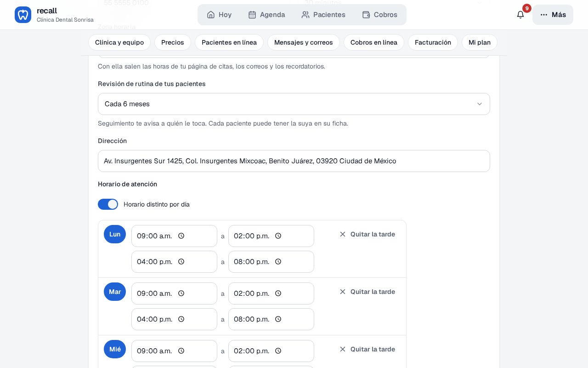
Task: Open the Pacientes en línea section
Action: point(229,42)
